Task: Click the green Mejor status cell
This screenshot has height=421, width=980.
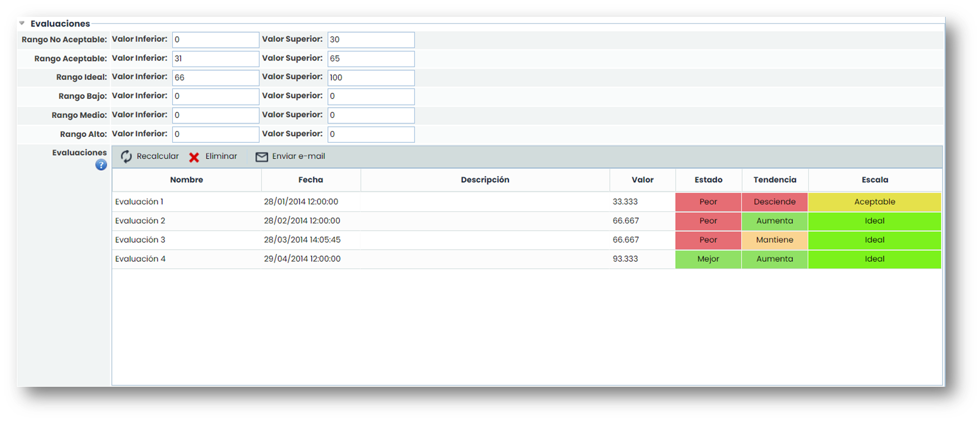Action: [708, 259]
